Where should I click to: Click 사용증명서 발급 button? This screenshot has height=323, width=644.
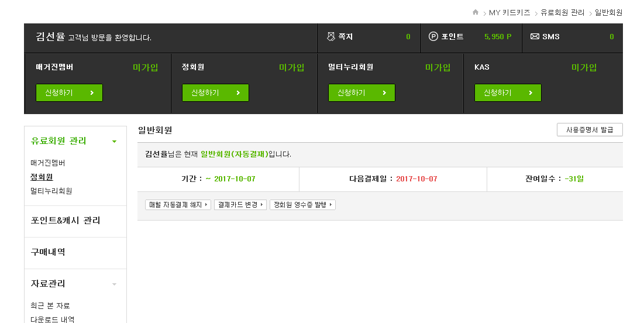(590, 130)
